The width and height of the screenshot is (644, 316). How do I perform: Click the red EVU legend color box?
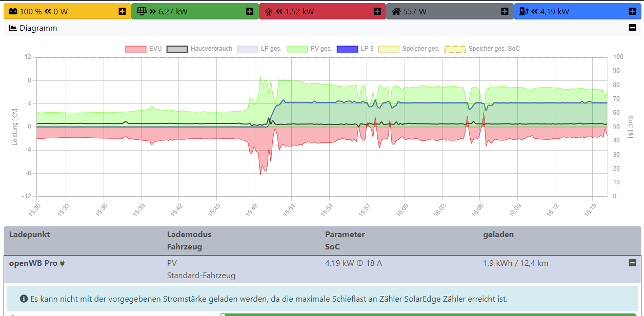pyautogui.click(x=136, y=49)
